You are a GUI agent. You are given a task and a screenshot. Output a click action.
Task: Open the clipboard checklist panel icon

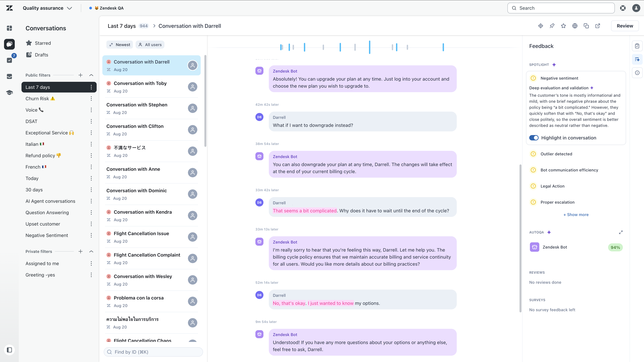click(637, 46)
